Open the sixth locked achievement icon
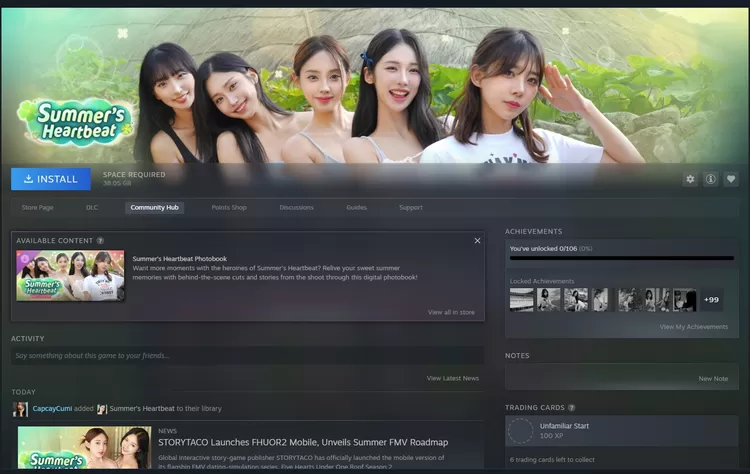Screen dimensions: 750x474 (658, 300)
